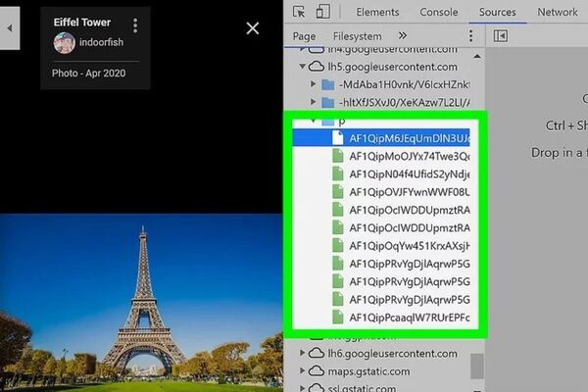
Task: Select the AF1QipMoOJYx74Twe3Q file
Action: coord(409,155)
